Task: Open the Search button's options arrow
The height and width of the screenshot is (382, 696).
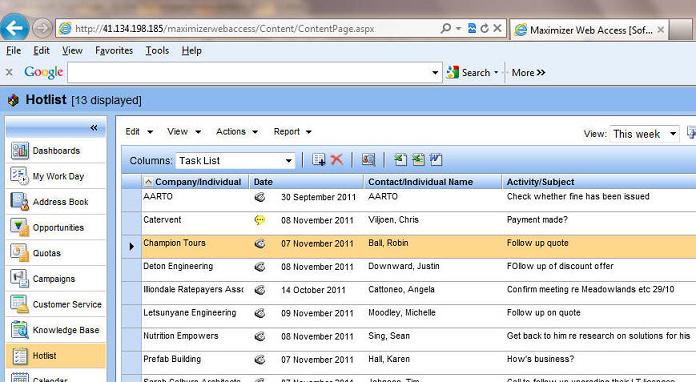Action: 496,72
